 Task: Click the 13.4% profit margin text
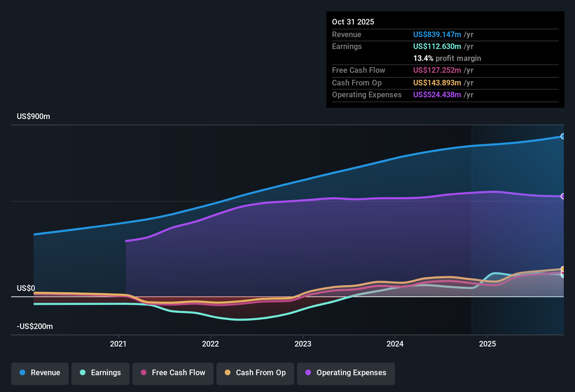click(x=447, y=58)
